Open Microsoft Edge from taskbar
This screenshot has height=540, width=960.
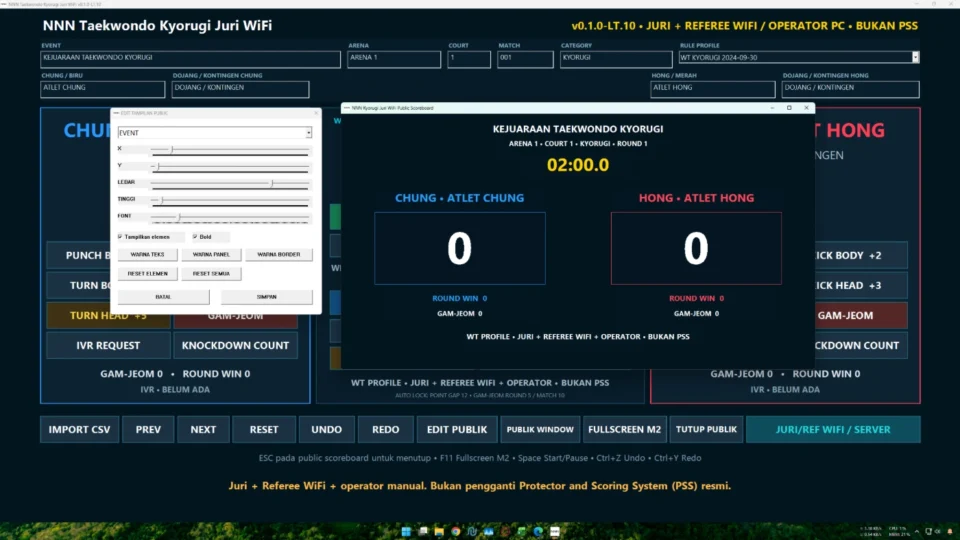pos(538,531)
